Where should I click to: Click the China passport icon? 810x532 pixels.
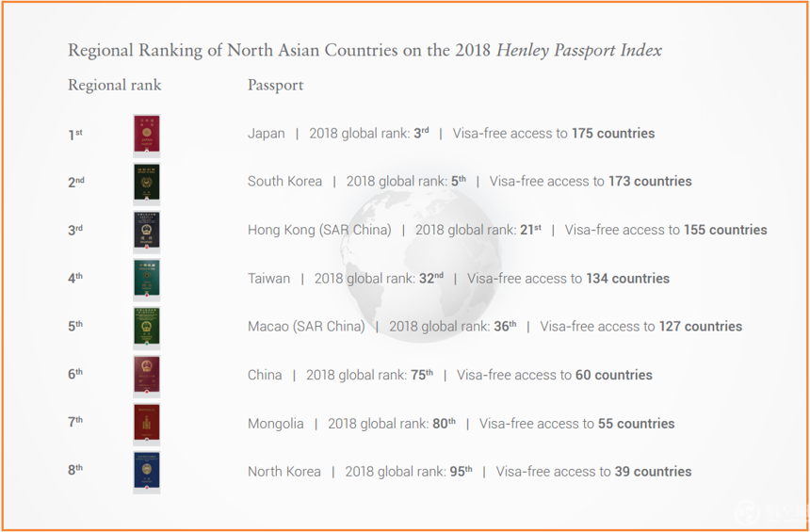146,375
